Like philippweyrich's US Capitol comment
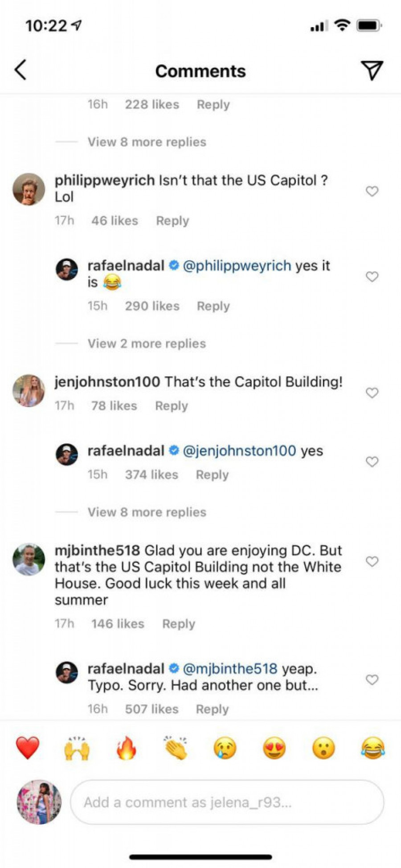The width and height of the screenshot is (401, 868). tap(372, 192)
